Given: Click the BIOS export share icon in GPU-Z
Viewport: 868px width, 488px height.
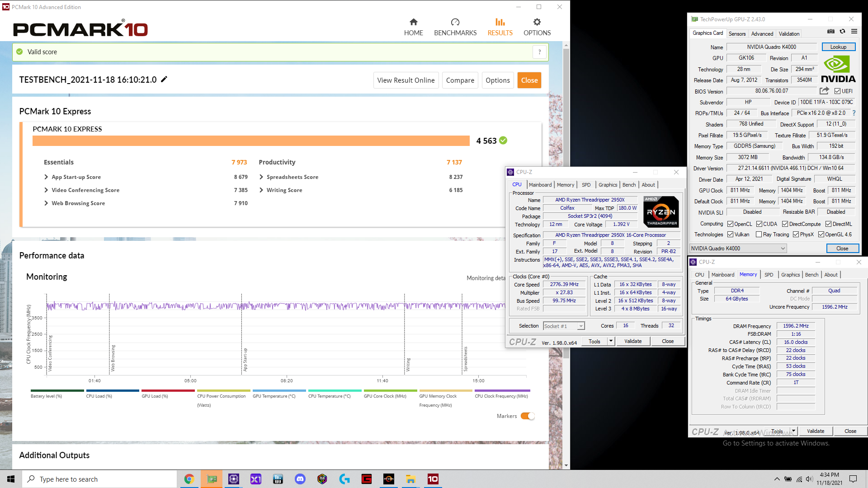Looking at the screenshot, I should tap(824, 91).
